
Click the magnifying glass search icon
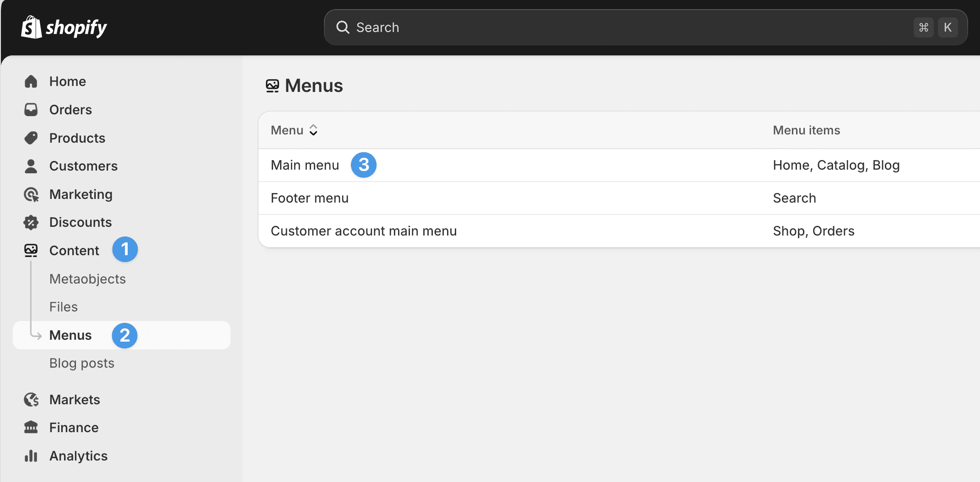pos(343,27)
